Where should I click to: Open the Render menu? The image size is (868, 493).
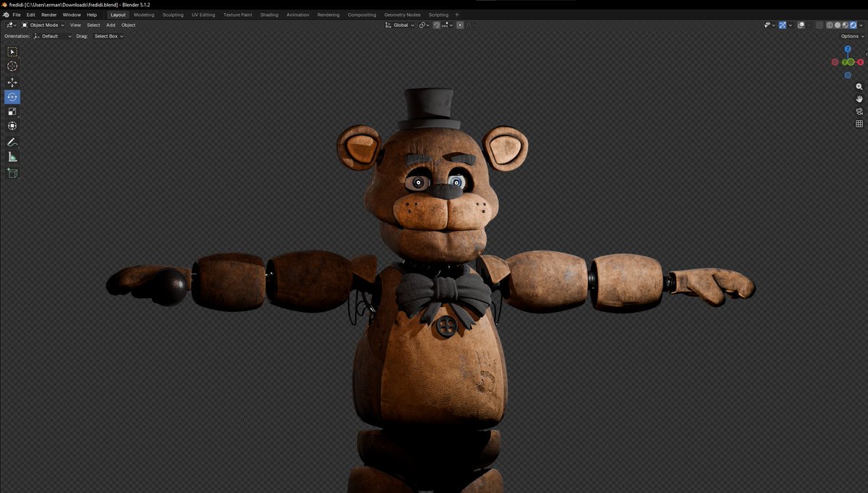pos(49,14)
